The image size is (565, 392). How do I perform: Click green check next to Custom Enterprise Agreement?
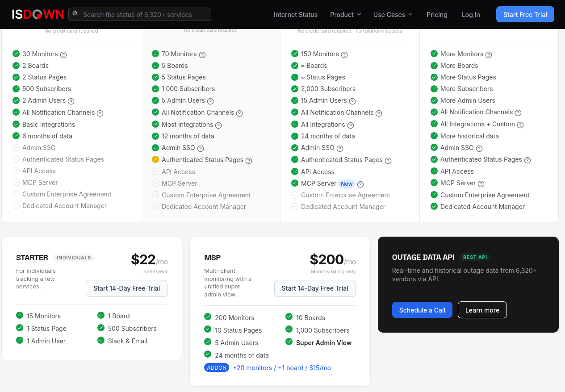(434, 195)
